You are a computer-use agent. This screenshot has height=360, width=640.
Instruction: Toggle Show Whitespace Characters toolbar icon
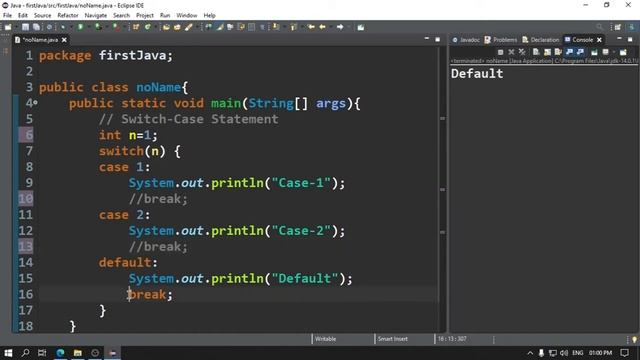click(262, 27)
